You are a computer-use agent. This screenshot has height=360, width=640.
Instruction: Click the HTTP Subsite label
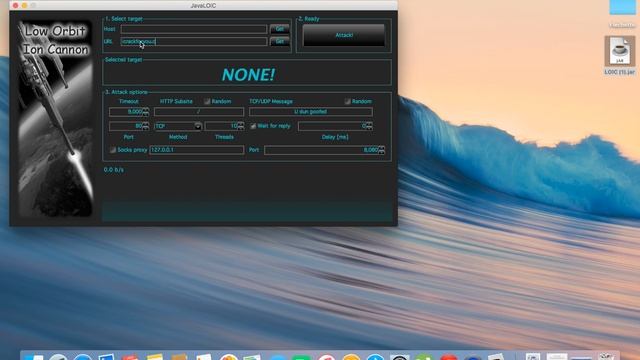click(176, 101)
